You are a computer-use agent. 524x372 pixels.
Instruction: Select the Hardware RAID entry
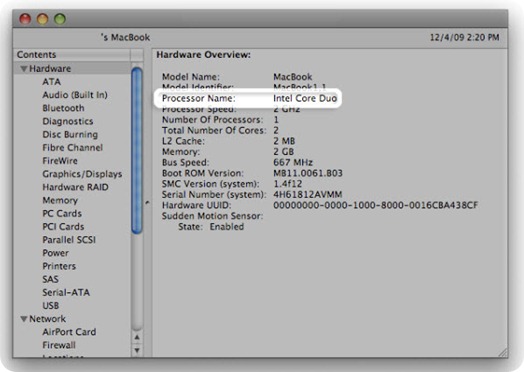tap(75, 187)
